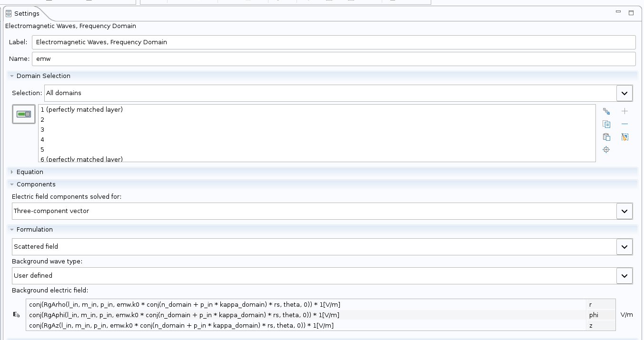Open the Three-component vector dropdown
This screenshot has height=340, width=644.
tap(624, 211)
